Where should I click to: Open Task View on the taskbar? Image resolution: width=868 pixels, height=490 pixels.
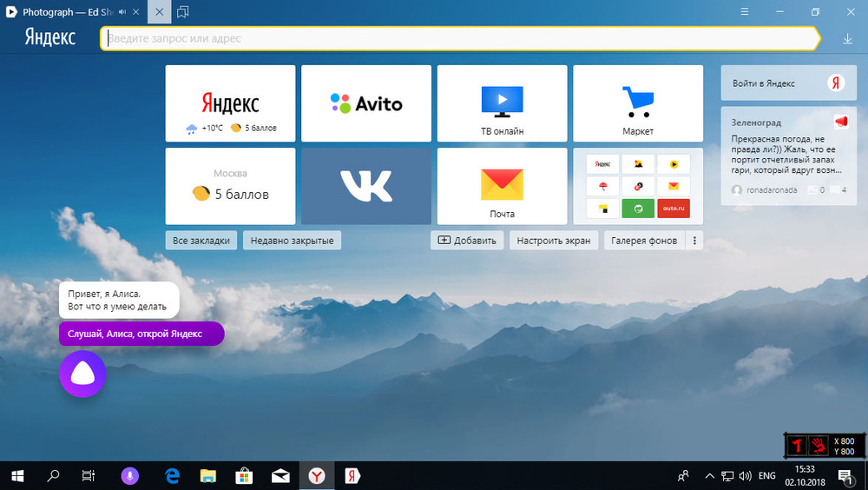tap(88, 475)
